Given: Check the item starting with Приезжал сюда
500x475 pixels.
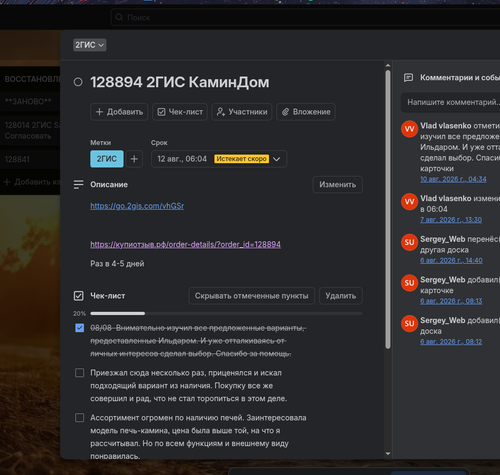Looking at the screenshot, I should (79, 373).
